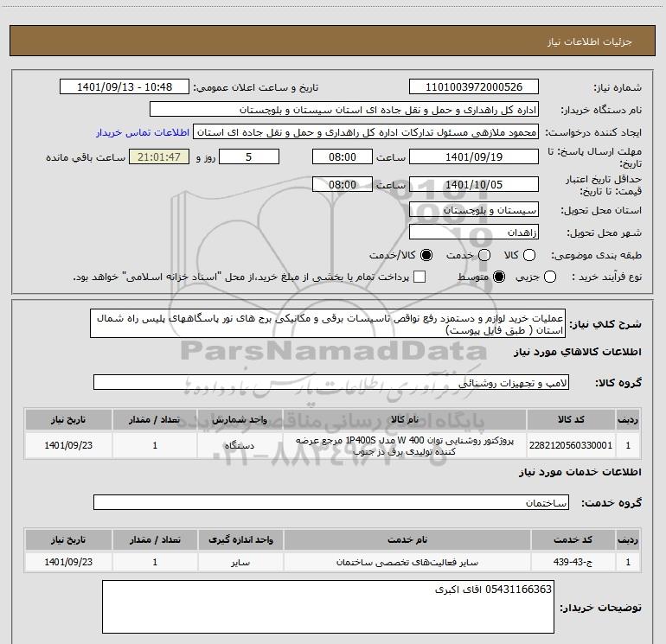
Task: Open اطلاعات تماس خریدار link
Action: tap(143, 132)
